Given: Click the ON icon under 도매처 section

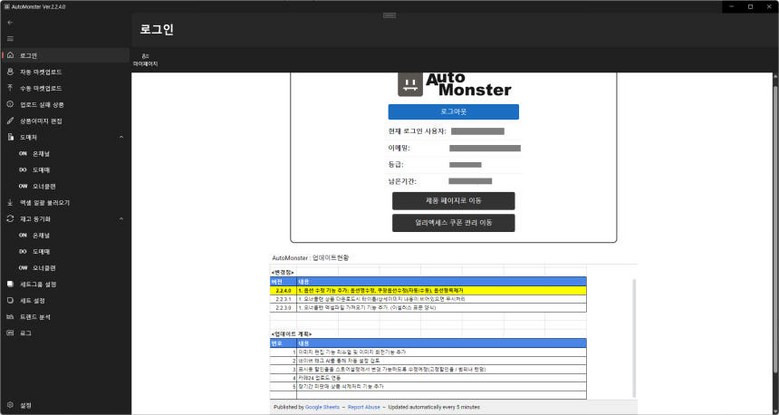Looking at the screenshot, I should [x=23, y=154].
